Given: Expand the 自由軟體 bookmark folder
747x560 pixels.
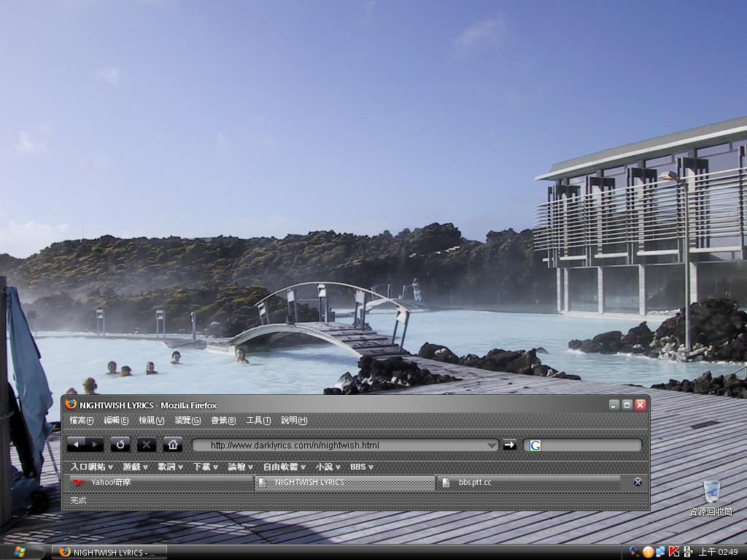Looking at the screenshot, I should [284, 467].
